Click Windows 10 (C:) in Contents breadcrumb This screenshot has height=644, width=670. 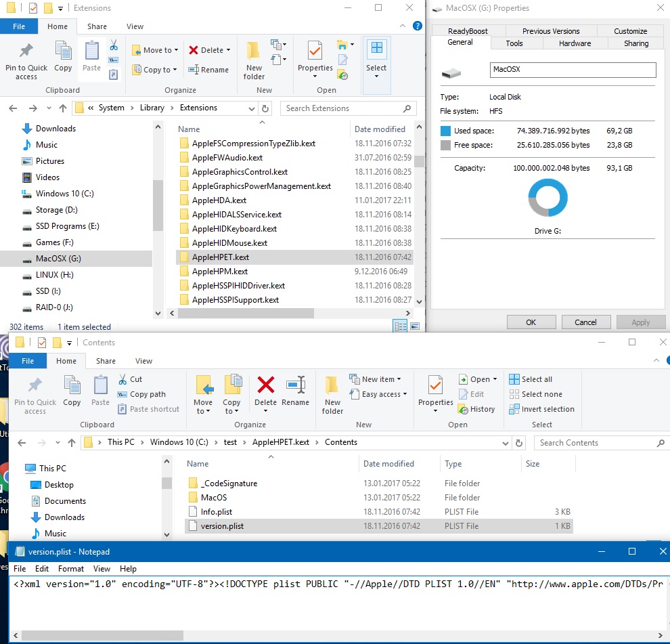[x=179, y=442]
